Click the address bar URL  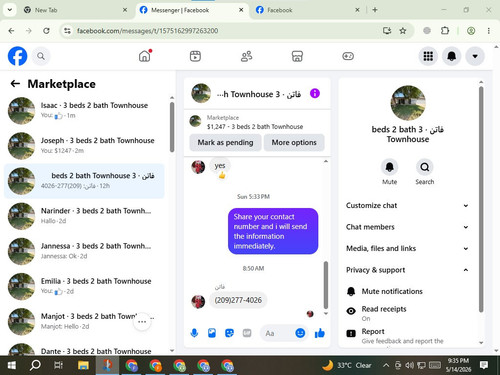click(x=147, y=31)
